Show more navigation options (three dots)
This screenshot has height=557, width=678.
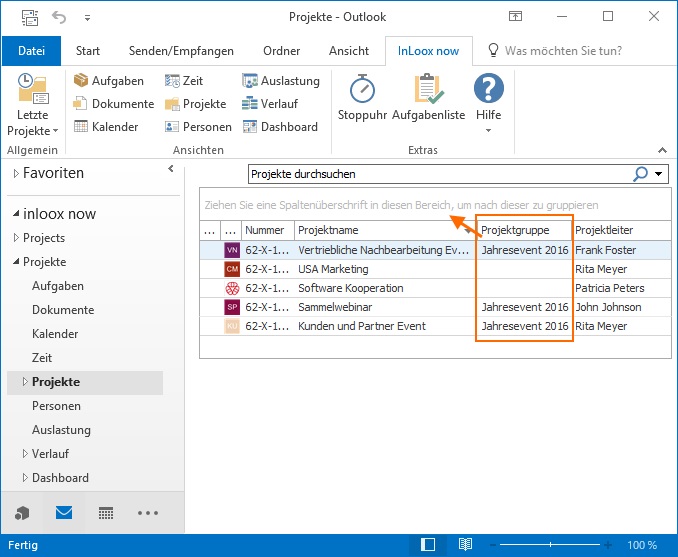tap(148, 513)
